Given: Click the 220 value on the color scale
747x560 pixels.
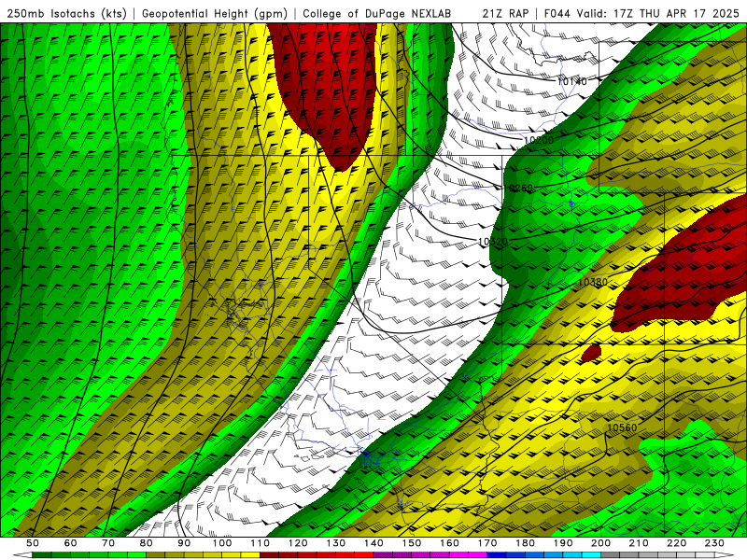Looking at the screenshot, I should click(x=677, y=543).
